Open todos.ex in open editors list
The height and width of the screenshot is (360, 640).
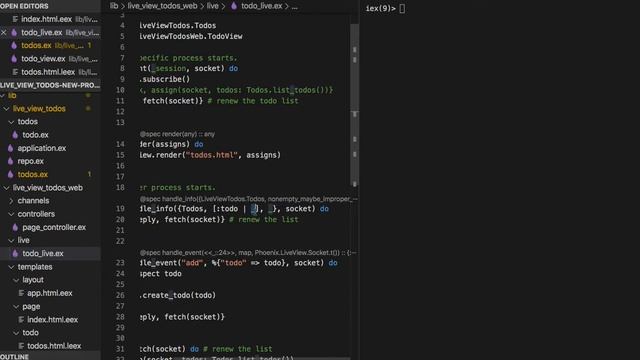tap(36, 45)
